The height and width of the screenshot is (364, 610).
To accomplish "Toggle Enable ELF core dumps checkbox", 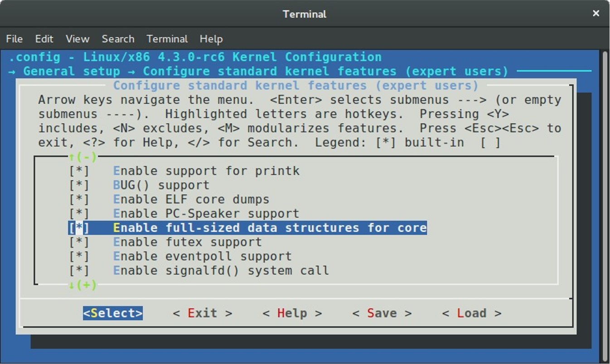I will [79, 199].
